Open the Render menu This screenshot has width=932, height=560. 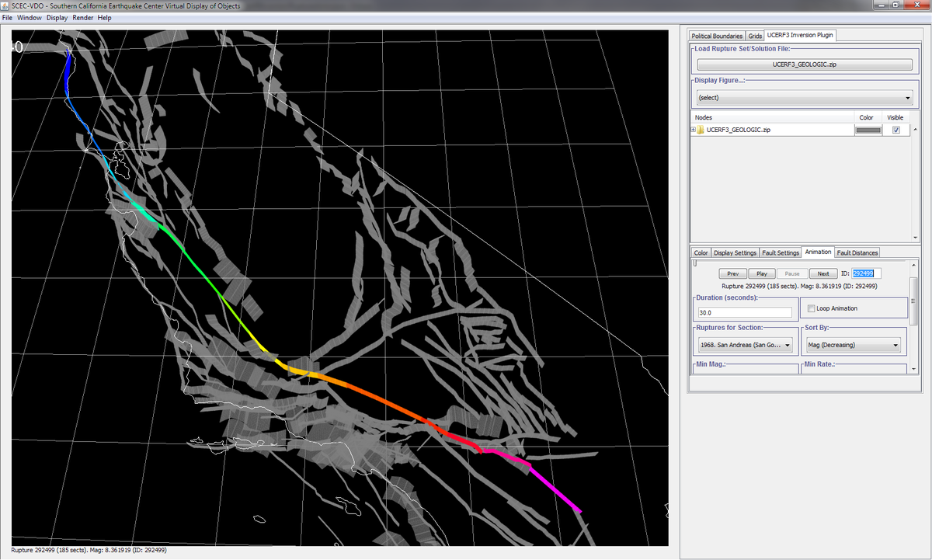[x=83, y=17]
